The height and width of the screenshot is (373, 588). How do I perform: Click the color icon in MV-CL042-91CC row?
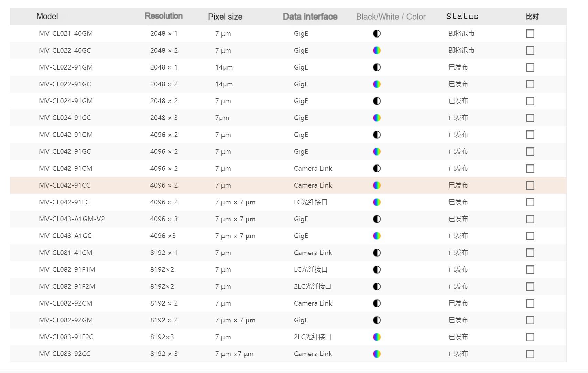click(377, 185)
